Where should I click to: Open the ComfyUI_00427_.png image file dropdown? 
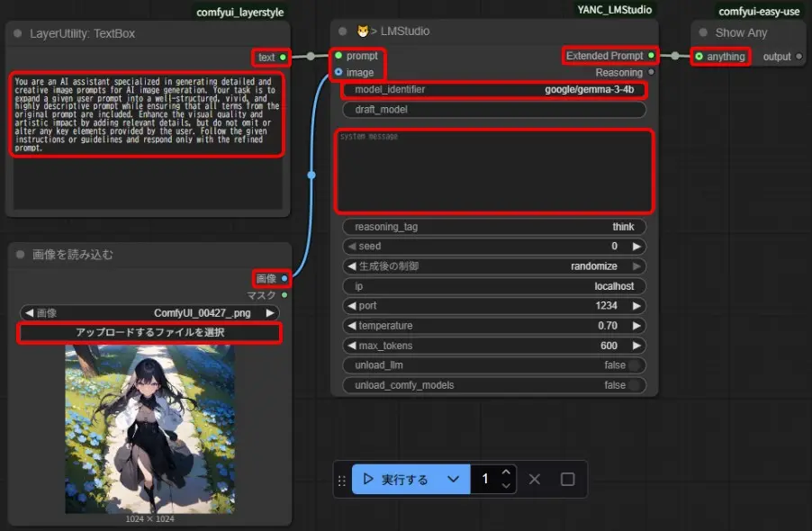point(149,312)
